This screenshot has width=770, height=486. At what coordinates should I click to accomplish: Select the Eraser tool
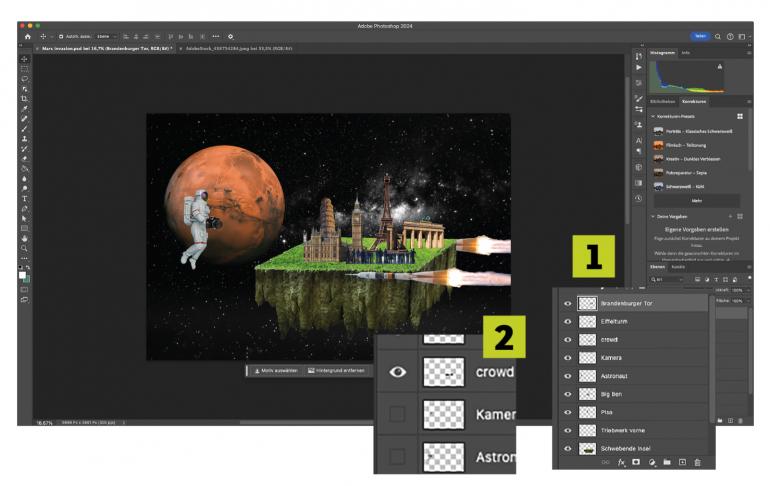tap(25, 159)
